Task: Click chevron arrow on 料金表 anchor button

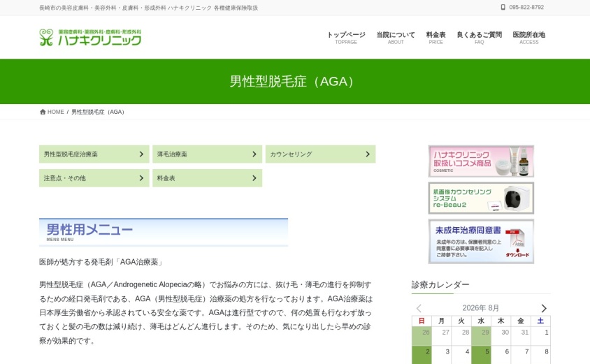Action: [x=254, y=178]
